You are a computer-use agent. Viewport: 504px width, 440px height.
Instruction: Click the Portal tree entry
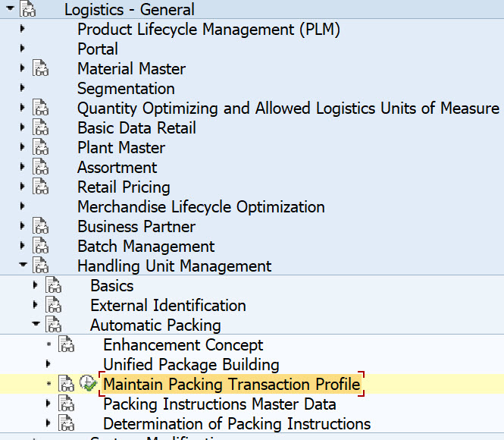point(98,49)
